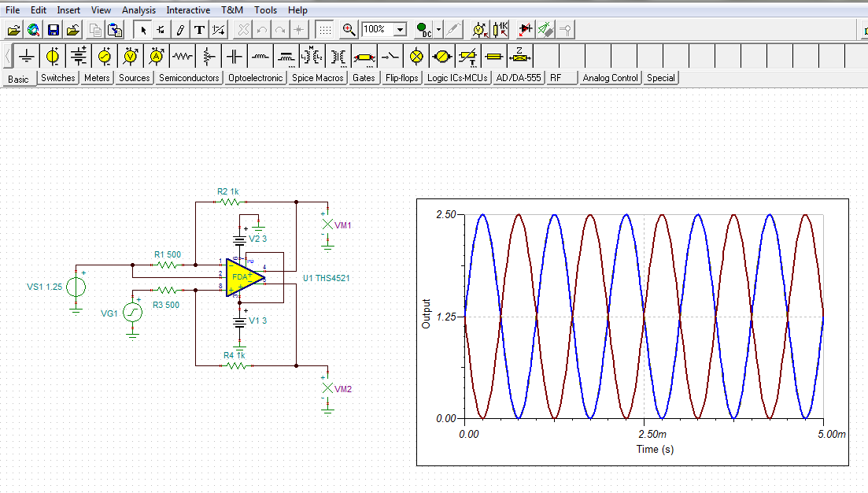This screenshot has height=493, width=868.
Task: Click the Save floppy disk icon
Action: tap(54, 30)
